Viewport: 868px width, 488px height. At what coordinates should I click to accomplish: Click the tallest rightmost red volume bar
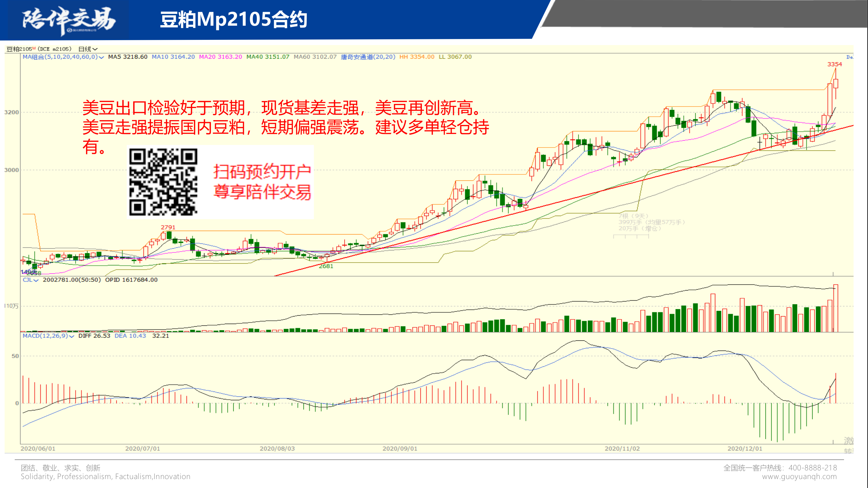pyautogui.click(x=835, y=308)
